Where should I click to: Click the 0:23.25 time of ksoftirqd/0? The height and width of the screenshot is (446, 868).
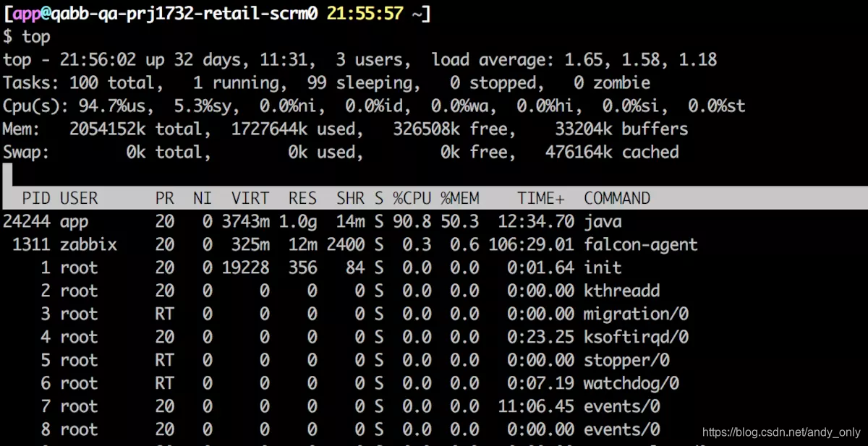pyautogui.click(x=541, y=337)
